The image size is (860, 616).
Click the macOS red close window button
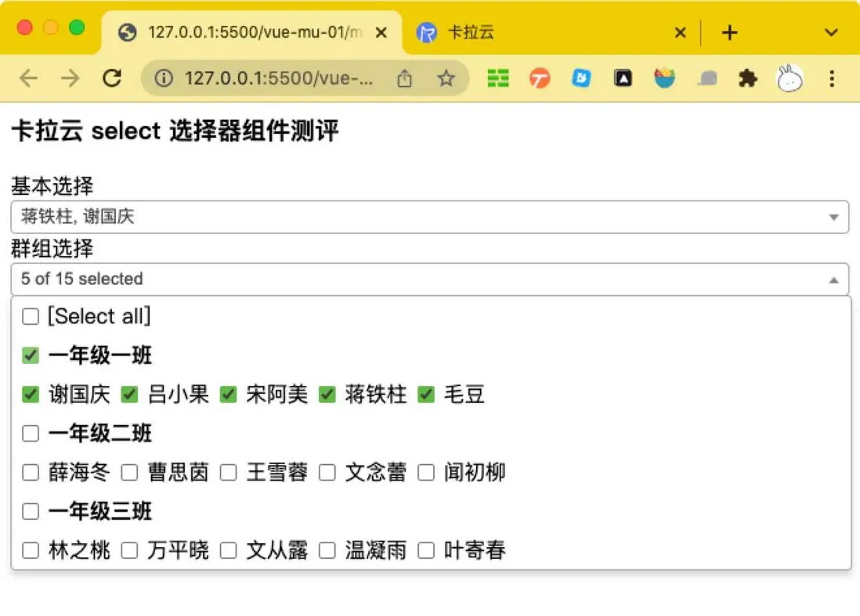25,27
